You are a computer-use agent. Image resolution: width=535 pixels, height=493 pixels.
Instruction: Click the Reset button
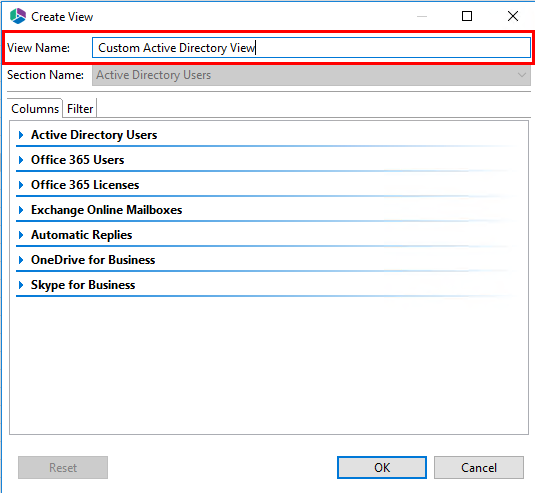(x=63, y=467)
